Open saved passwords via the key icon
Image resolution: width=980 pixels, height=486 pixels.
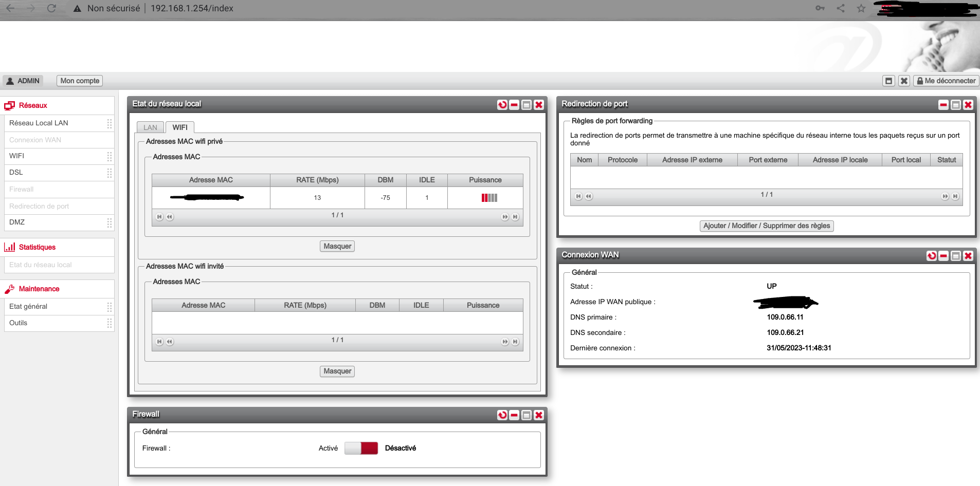click(x=820, y=8)
